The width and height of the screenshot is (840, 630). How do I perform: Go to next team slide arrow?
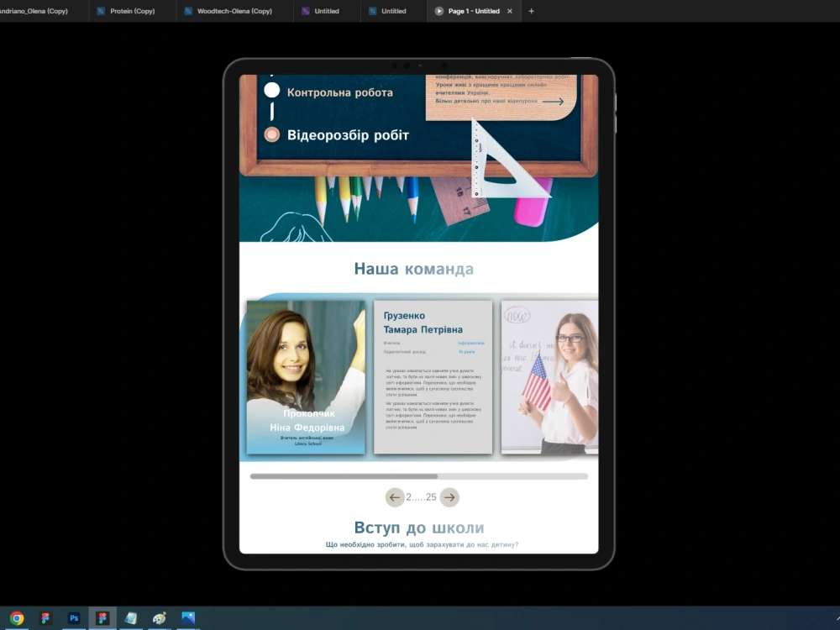tap(449, 497)
